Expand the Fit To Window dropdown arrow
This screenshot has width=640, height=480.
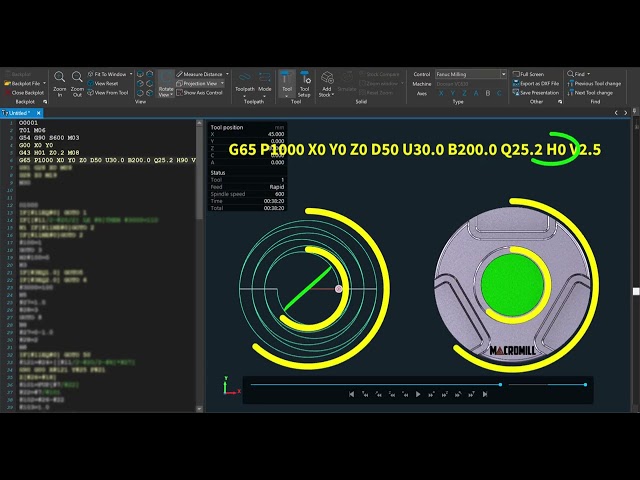(x=131, y=74)
